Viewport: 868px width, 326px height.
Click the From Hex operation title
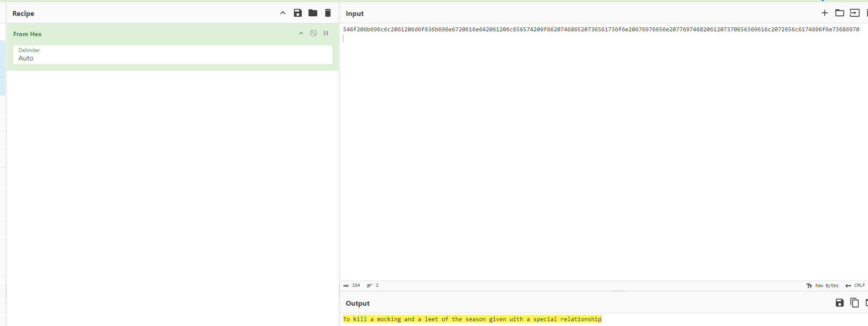coord(27,34)
